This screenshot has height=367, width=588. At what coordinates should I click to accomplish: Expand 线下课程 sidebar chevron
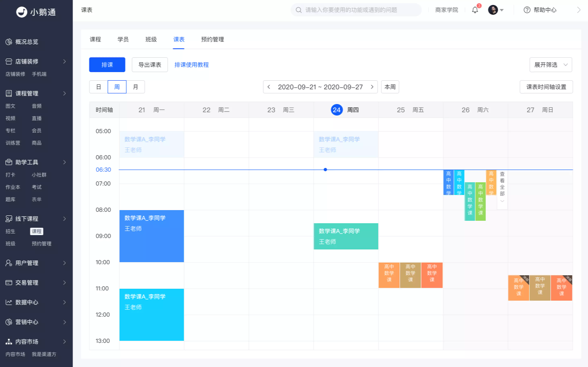click(x=64, y=219)
